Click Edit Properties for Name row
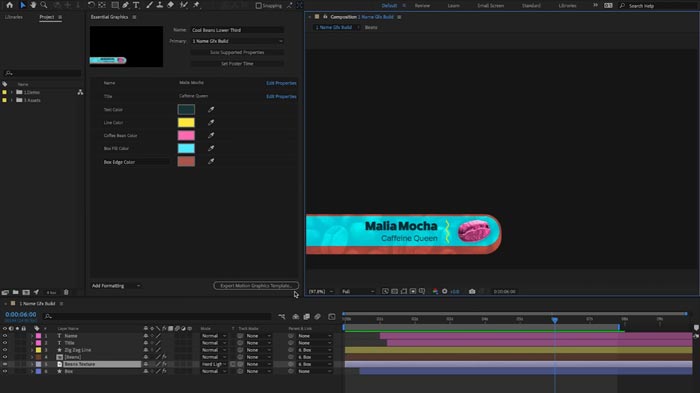The width and height of the screenshot is (700, 393). coord(281,83)
